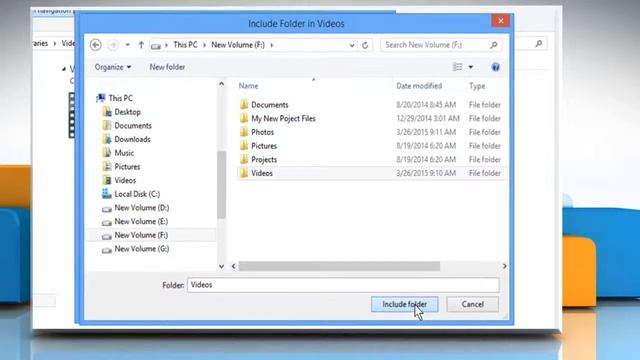
Task: Open the Organize menu
Action: [x=113, y=67]
